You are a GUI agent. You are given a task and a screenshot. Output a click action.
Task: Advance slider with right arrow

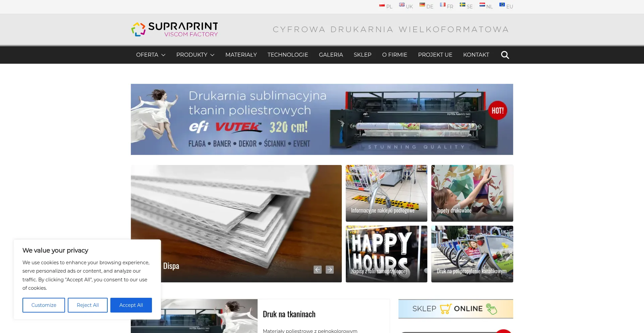[x=330, y=270]
